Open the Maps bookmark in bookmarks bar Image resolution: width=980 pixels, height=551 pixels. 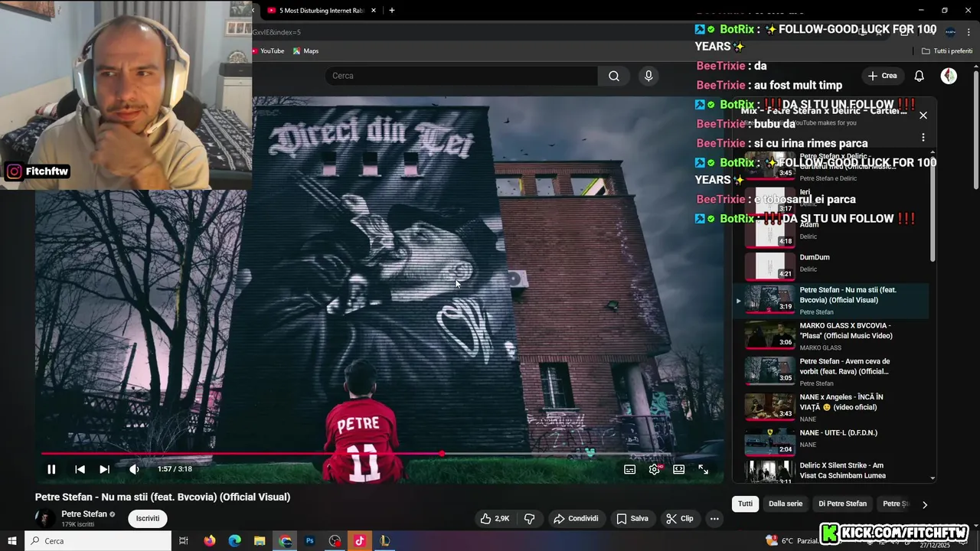306,51
